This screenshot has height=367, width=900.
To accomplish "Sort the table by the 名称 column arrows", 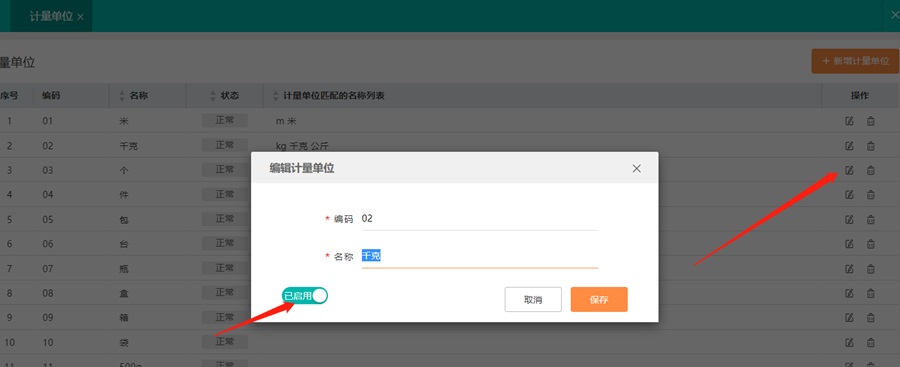I will click(122, 96).
